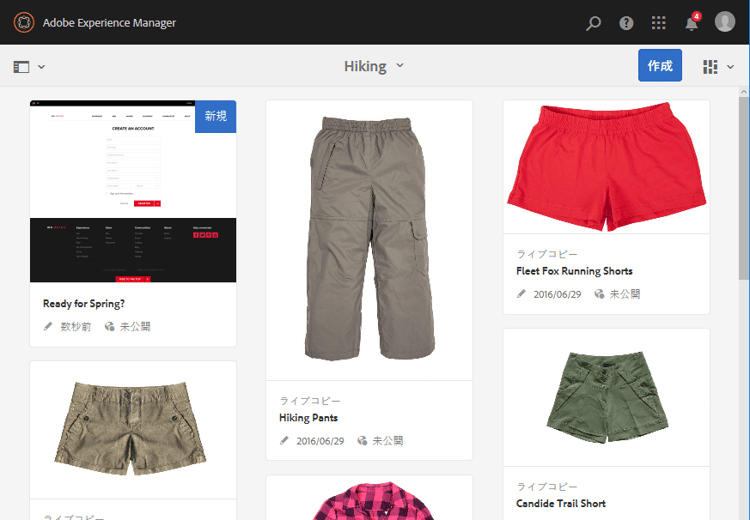Click ライブコピー label above Hiking Pants
This screenshot has height=520, width=750.
pyautogui.click(x=310, y=401)
